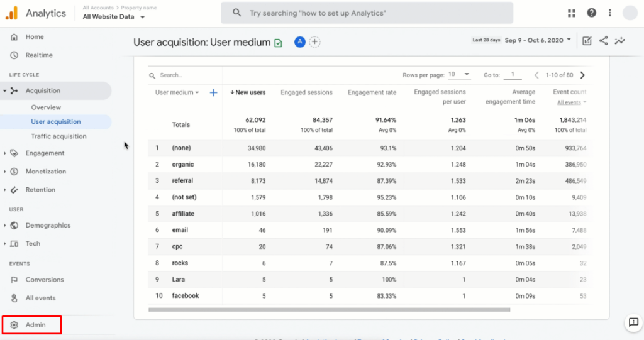Screen dimensions: 644x340
Task: Sort the table by Engagement rate
Action: (x=372, y=92)
